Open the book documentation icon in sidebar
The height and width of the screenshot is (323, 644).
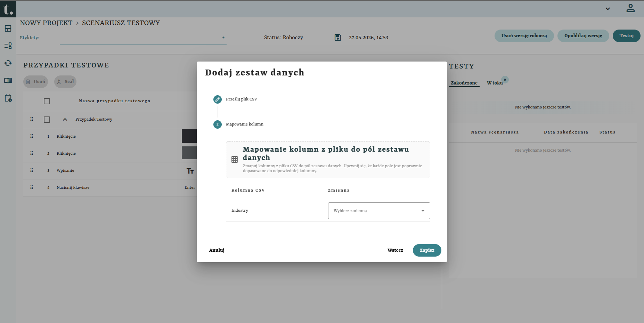[x=8, y=81]
